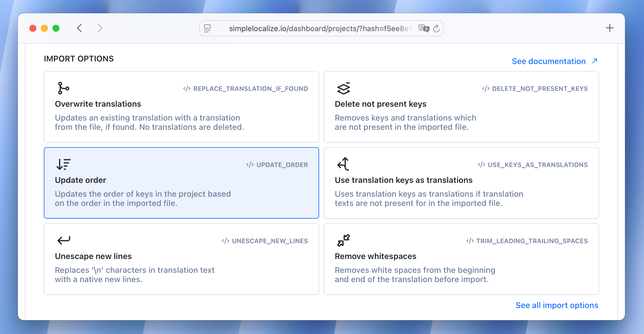
Task: Click the UPDATE_ORDER code label
Action: pos(282,165)
